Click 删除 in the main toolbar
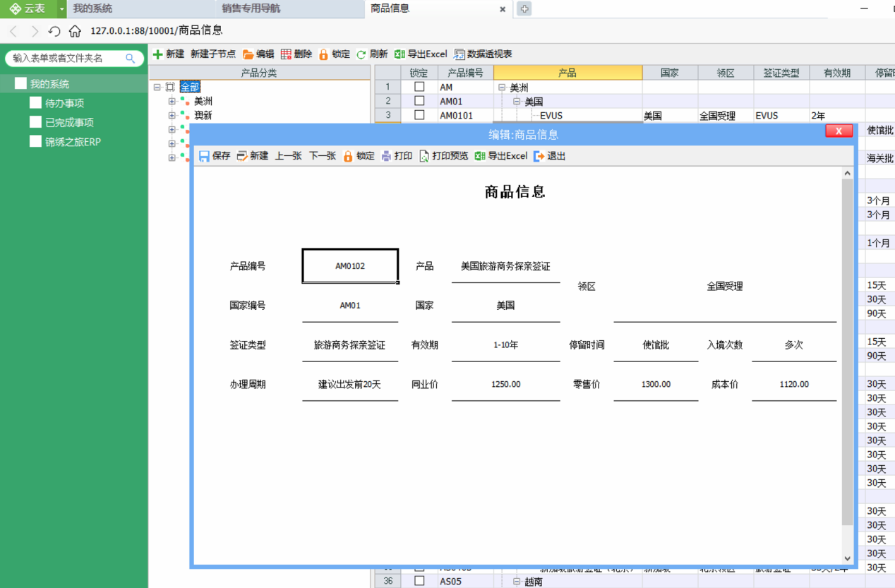 tap(296, 54)
